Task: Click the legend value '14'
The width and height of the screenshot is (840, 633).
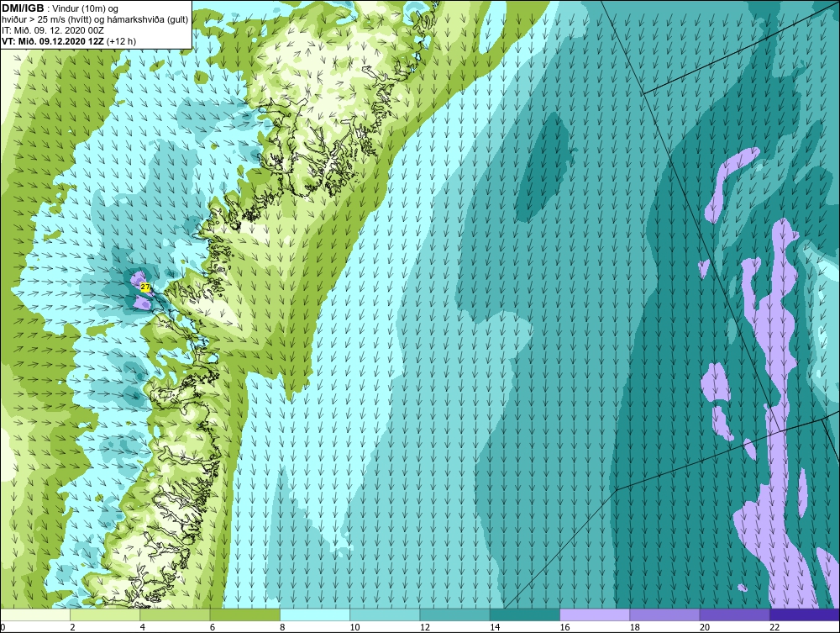Action: (495, 627)
